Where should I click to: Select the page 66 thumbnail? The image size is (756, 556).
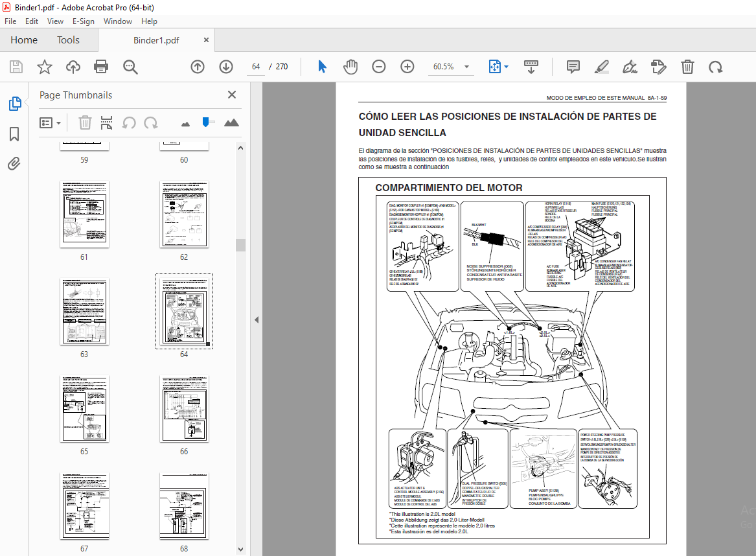[184, 409]
